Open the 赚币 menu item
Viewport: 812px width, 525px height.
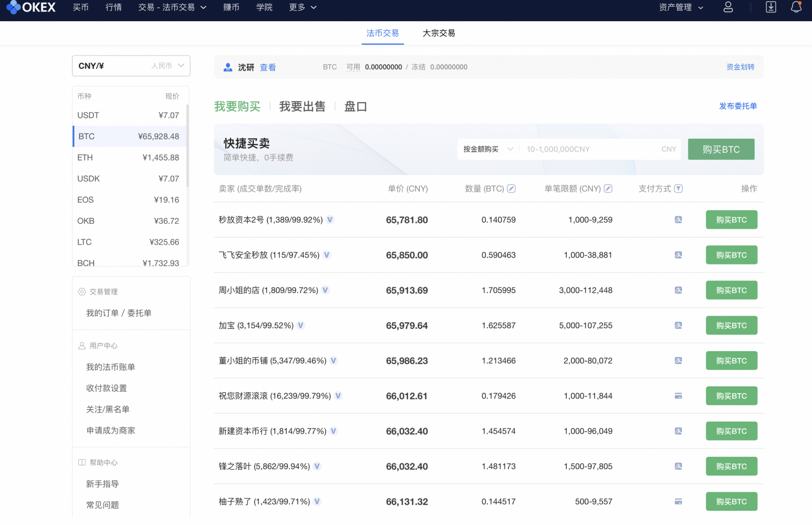(x=231, y=7)
